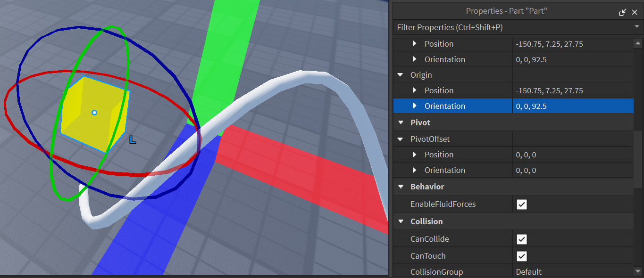Collapse the Behavior category

401,187
